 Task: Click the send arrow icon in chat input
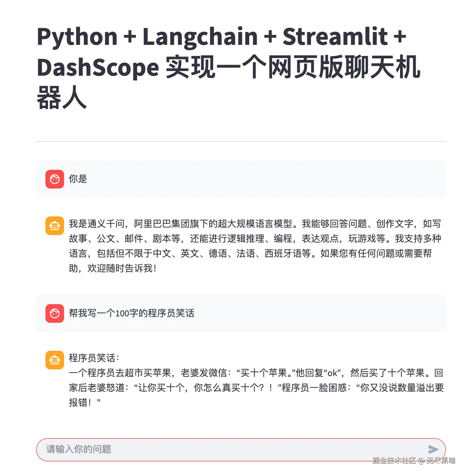tap(433, 449)
